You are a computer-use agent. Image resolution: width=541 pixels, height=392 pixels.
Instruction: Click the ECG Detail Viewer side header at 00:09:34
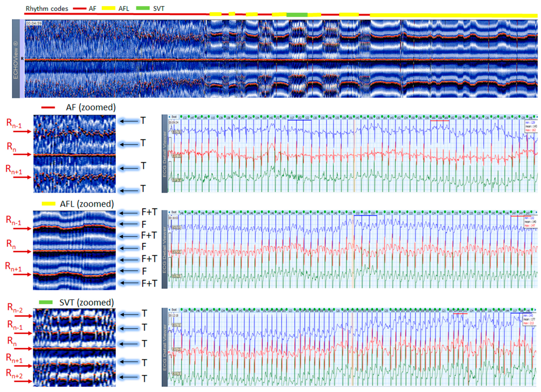(164, 154)
